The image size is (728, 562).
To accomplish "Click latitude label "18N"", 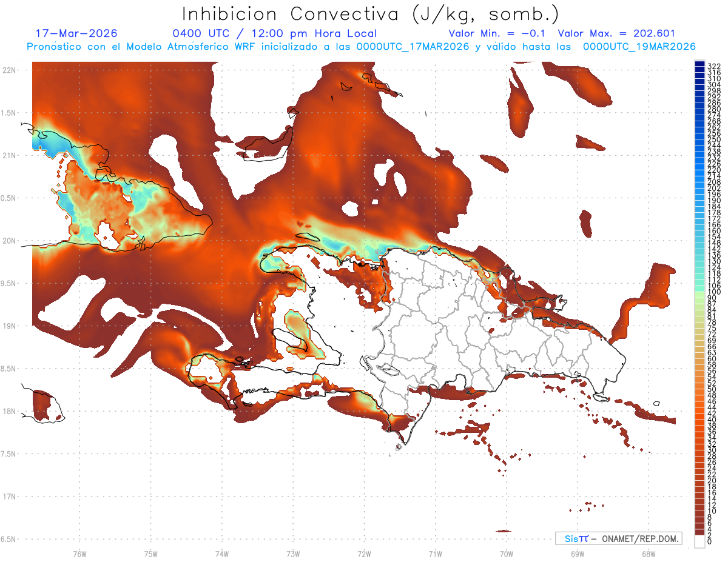I will pyautogui.click(x=9, y=411).
